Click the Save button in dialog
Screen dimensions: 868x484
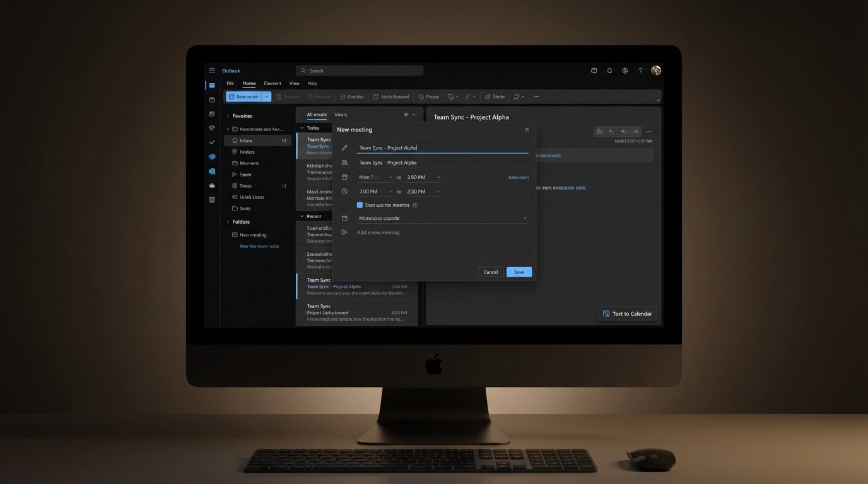click(519, 272)
